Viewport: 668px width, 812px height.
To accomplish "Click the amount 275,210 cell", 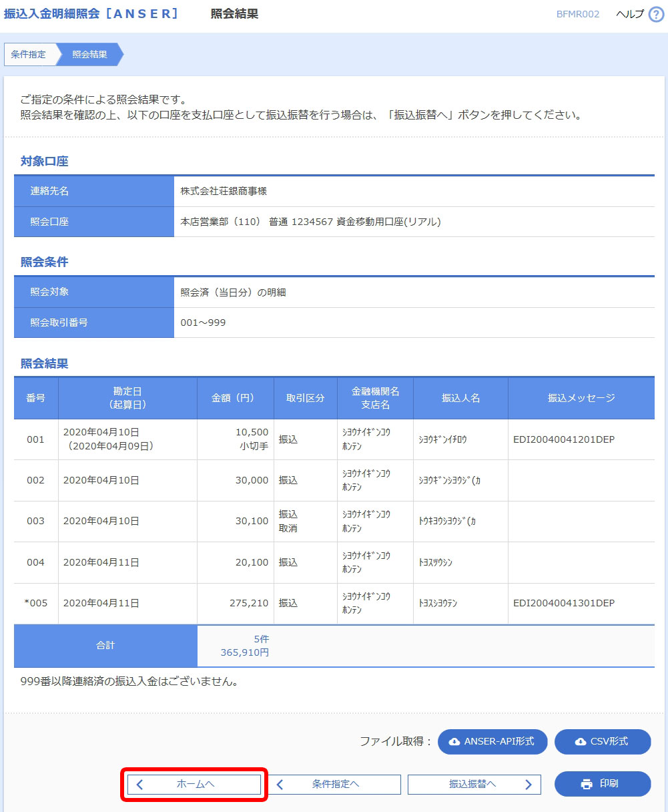I will coord(236,604).
